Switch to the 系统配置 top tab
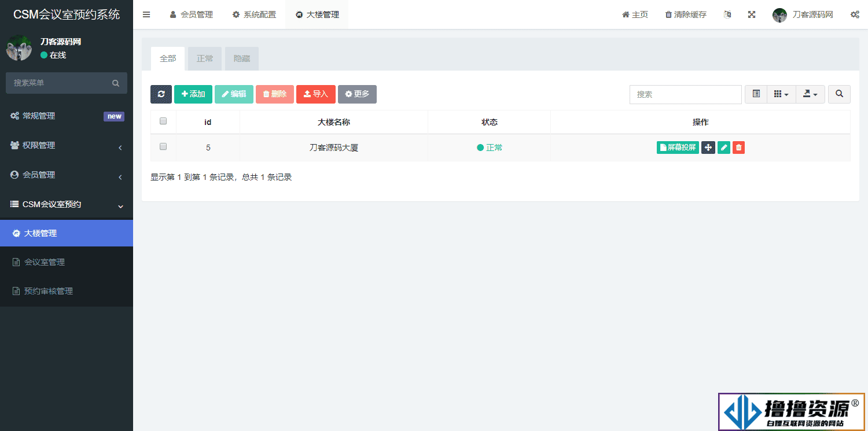Image resolution: width=868 pixels, height=431 pixels. (254, 14)
